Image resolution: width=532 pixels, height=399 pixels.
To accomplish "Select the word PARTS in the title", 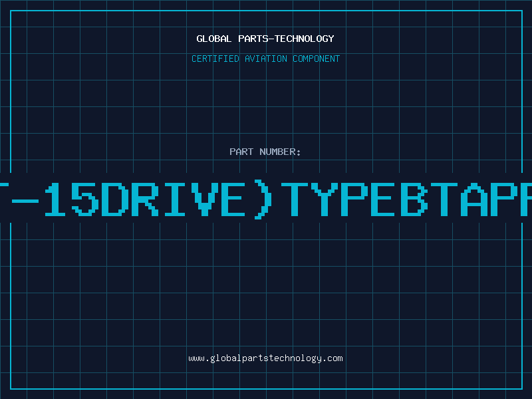I will (x=253, y=39).
